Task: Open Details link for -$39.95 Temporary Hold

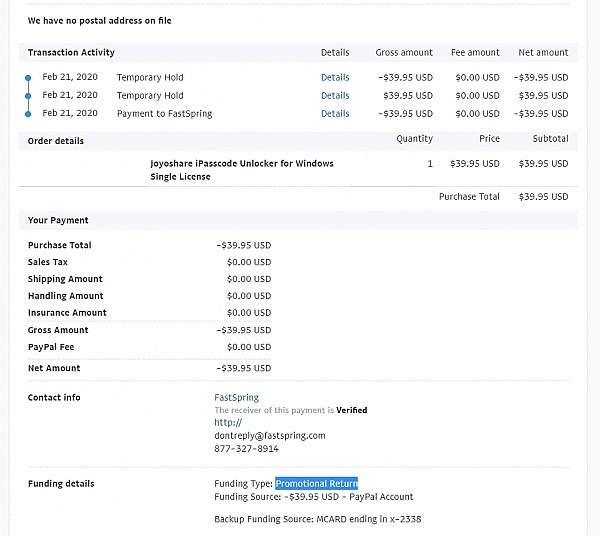Action: tap(335, 77)
